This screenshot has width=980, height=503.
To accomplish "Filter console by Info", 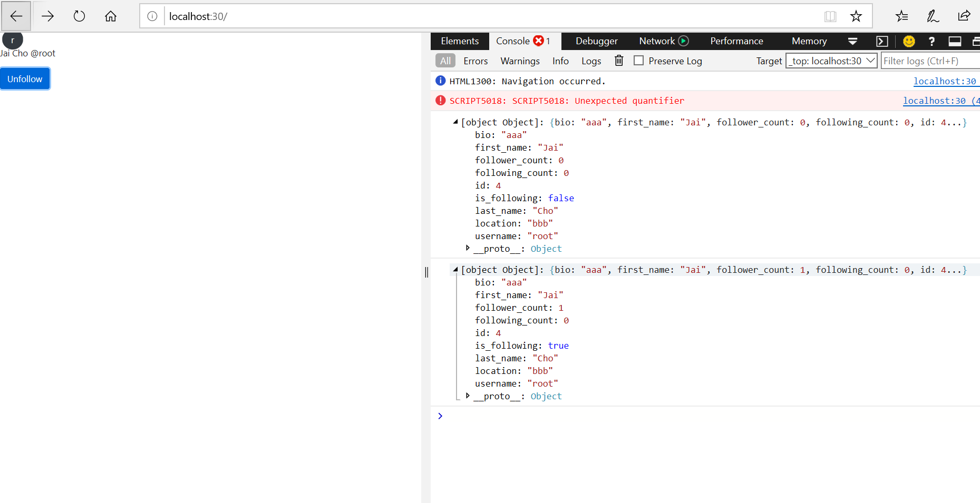I will (x=560, y=61).
